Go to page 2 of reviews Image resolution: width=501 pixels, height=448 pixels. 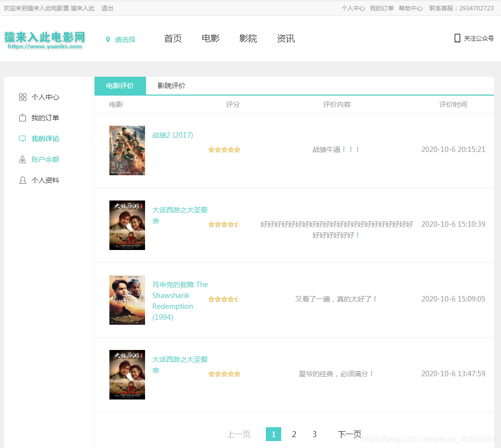pyautogui.click(x=294, y=434)
